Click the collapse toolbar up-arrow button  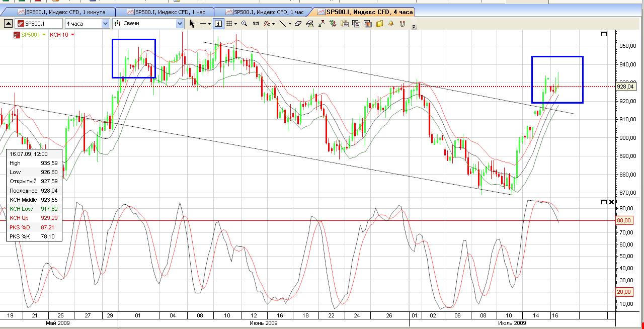[8, 24]
